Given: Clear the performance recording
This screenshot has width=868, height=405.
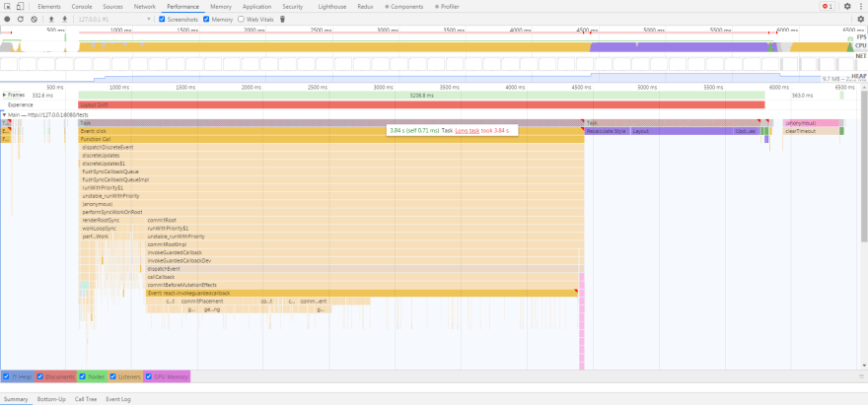Looking at the screenshot, I should click(x=34, y=20).
